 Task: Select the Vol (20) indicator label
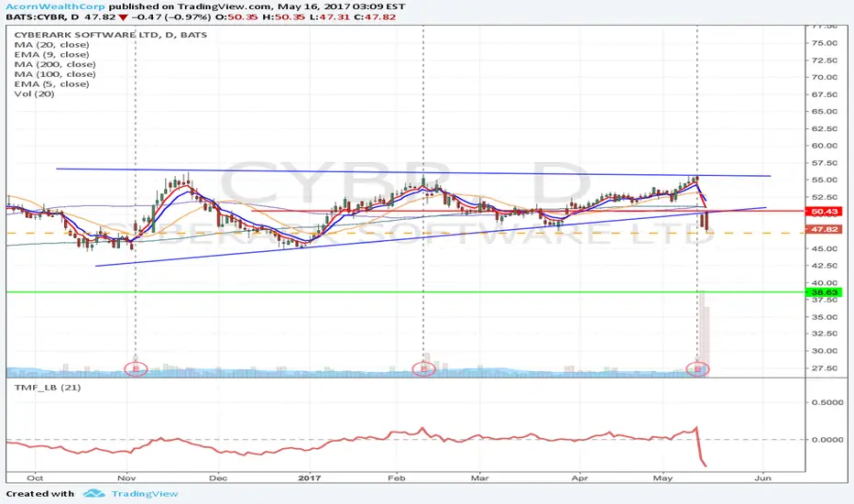pyautogui.click(x=34, y=93)
